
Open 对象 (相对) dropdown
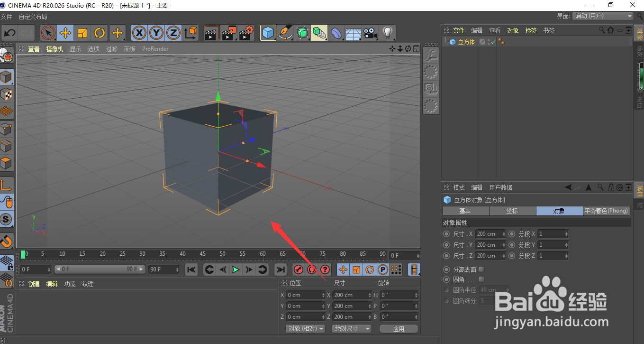pyautogui.click(x=305, y=328)
